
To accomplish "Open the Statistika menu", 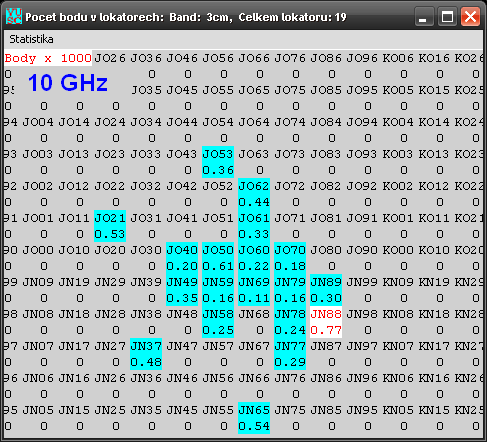I will 31,39.
